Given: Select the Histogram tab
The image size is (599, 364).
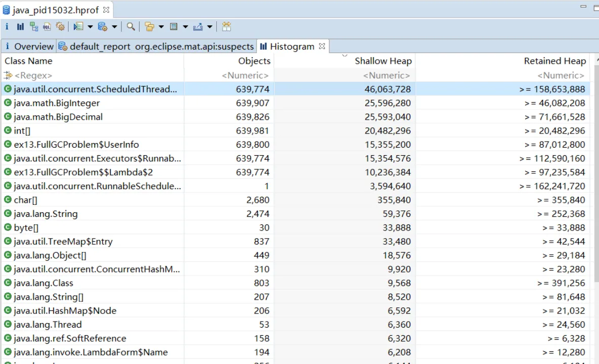Looking at the screenshot, I should pos(292,46).
